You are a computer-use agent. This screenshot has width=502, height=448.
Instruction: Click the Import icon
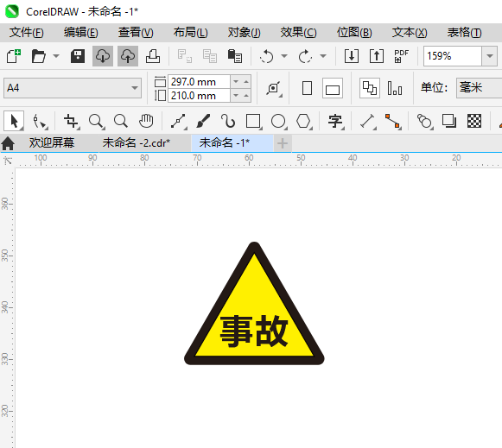[352, 56]
